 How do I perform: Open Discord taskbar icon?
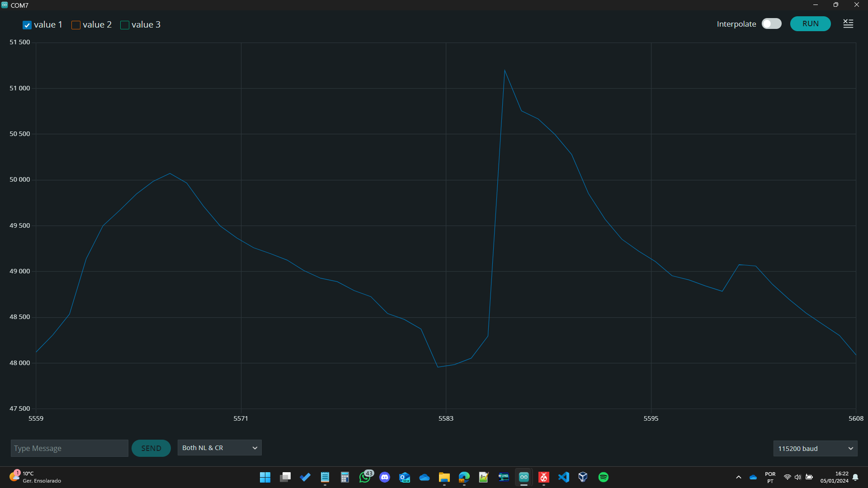pos(385,477)
